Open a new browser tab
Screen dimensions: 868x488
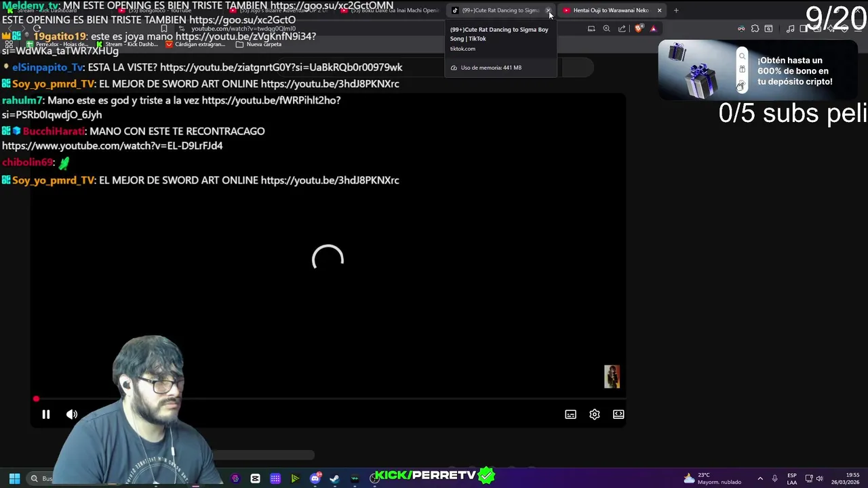click(676, 10)
